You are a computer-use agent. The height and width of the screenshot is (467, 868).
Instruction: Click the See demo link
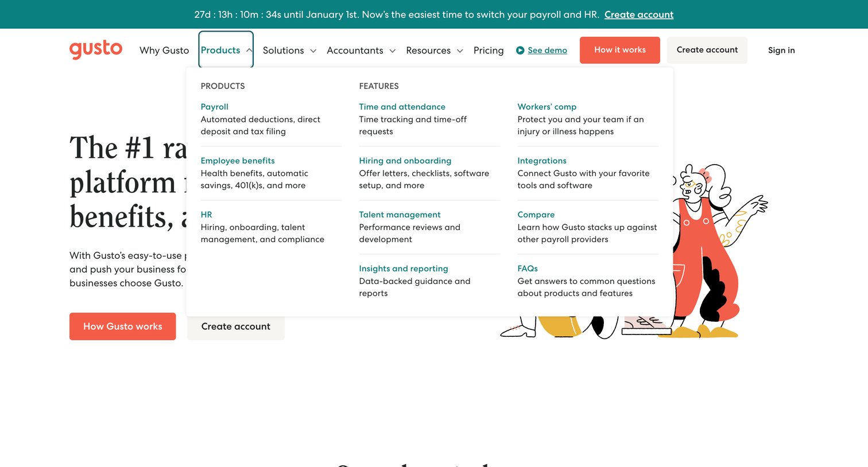[x=547, y=50]
